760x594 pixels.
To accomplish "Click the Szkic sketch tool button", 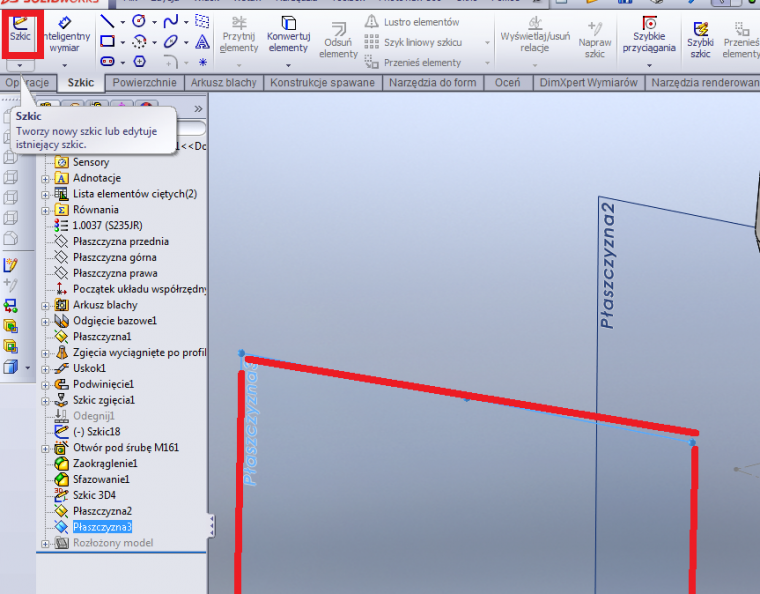I will pos(20,30).
